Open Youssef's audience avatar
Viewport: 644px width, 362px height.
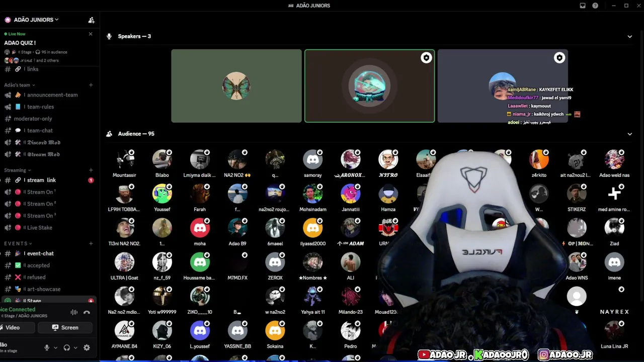[x=162, y=194]
